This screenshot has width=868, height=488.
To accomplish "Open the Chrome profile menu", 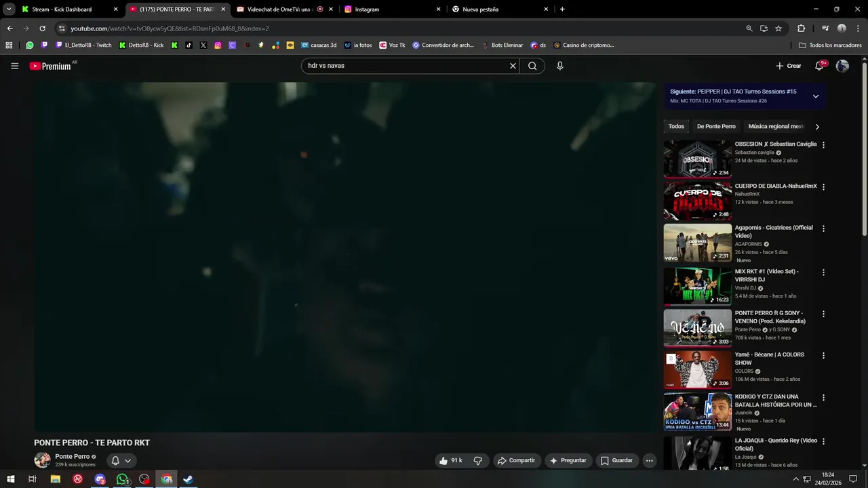I will (x=842, y=28).
